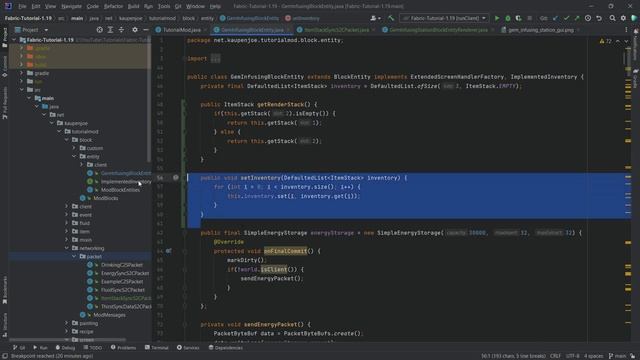Toggle tool window bars at status corner
This screenshot has height=360, width=640.
coord(5,356)
